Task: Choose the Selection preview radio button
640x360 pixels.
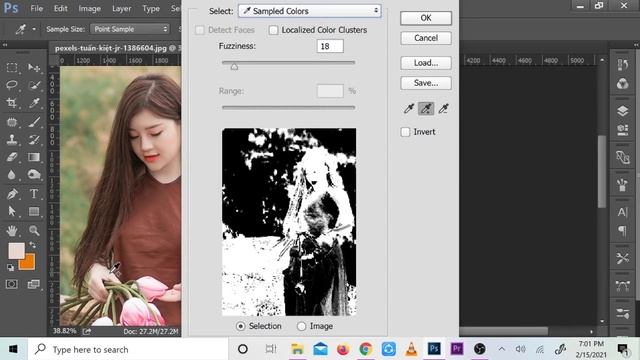Action: tap(241, 326)
